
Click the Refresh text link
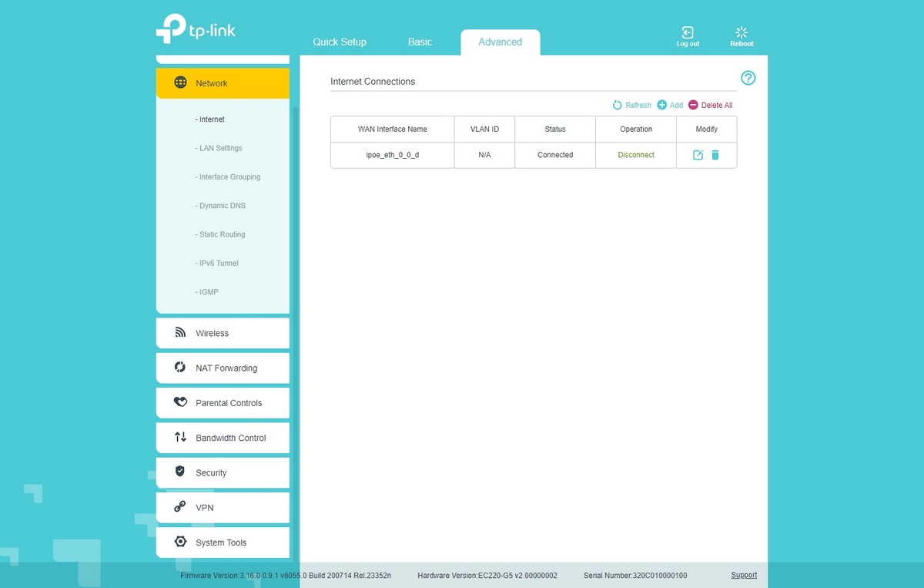pos(638,105)
